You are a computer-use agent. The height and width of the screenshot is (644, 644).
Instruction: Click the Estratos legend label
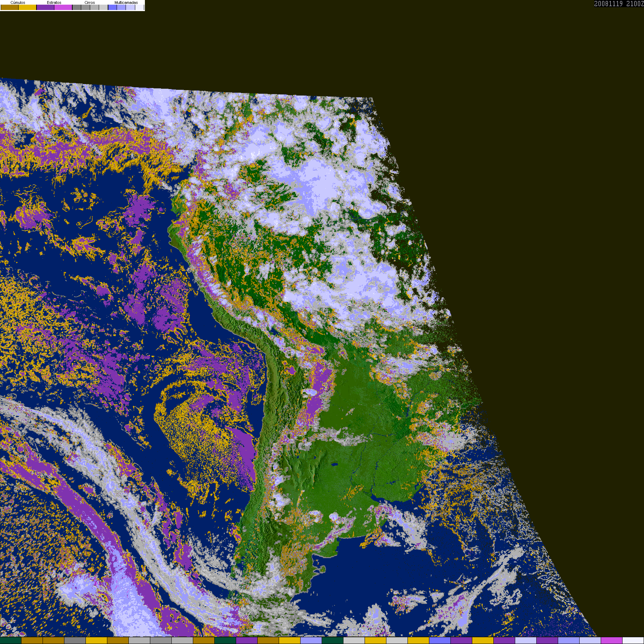(54, 3)
